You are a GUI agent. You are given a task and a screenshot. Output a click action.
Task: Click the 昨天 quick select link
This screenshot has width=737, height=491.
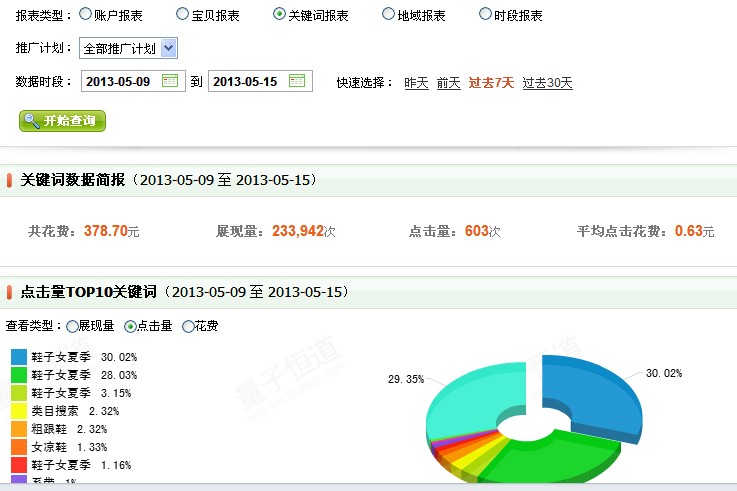pos(416,83)
